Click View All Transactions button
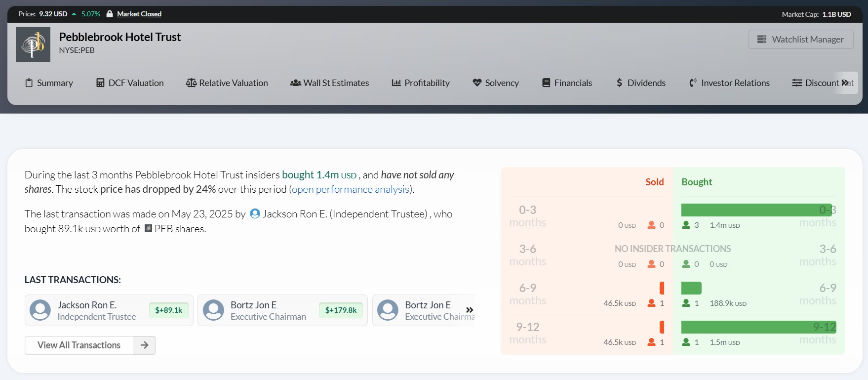This screenshot has width=868, height=380. coord(90,345)
